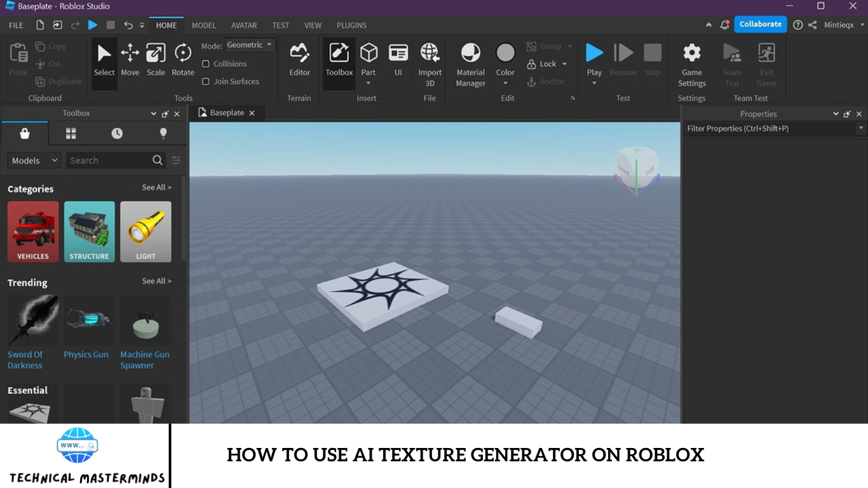The image size is (868, 488).
Task: Click the blue quick-access Play arrow
Action: tap(93, 25)
